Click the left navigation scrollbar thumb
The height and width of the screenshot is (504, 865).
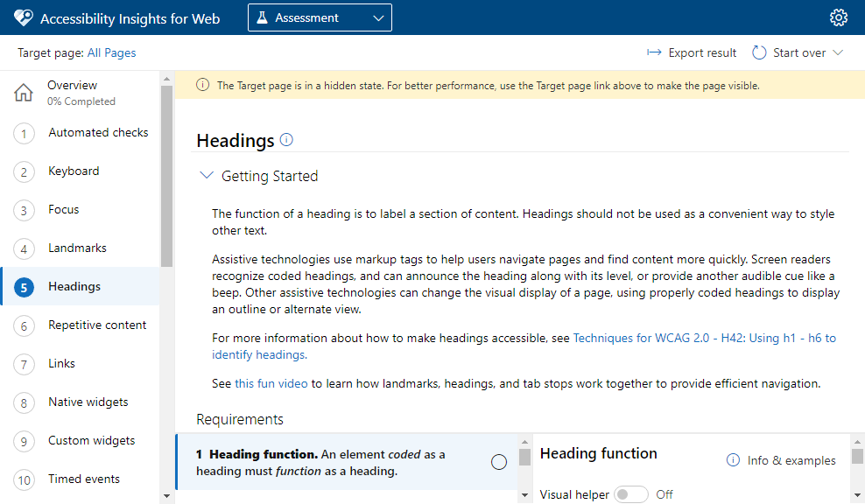166,177
